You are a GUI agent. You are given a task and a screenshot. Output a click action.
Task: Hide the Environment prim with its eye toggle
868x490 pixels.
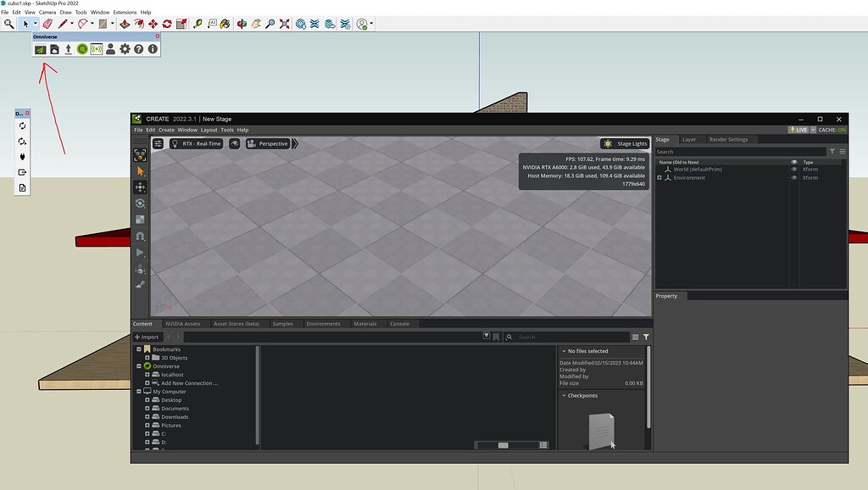(x=794, y=178)
